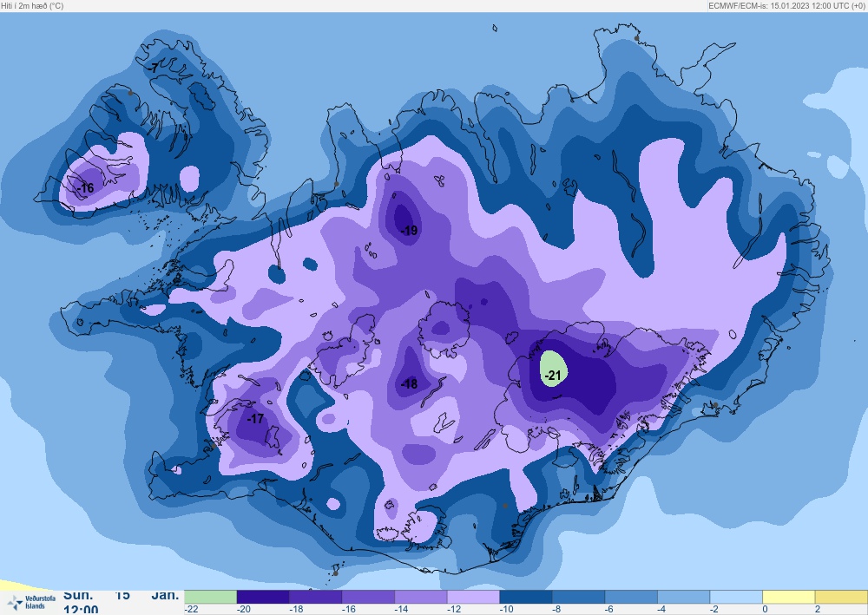The image size is (868, 615).
Task: Pick the legend swatch between -18 and -16
Action: click(316, 597)
